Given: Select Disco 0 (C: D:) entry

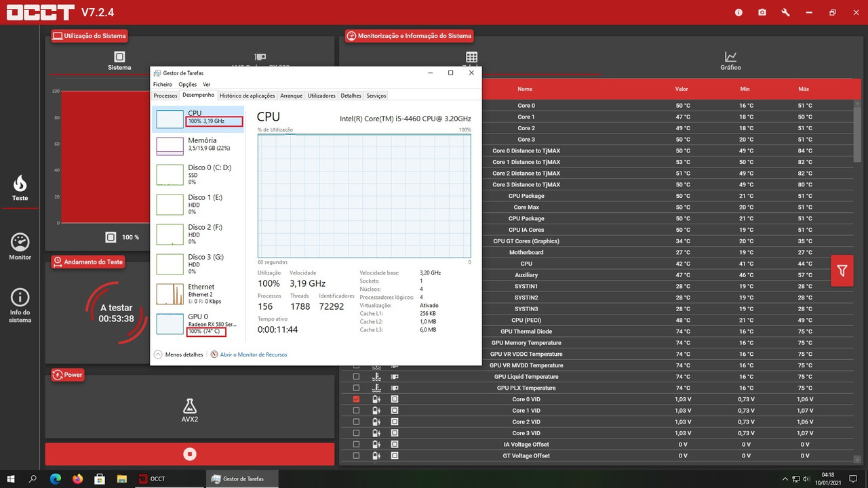Looking at the screenshot, I should tap(199, 174).
